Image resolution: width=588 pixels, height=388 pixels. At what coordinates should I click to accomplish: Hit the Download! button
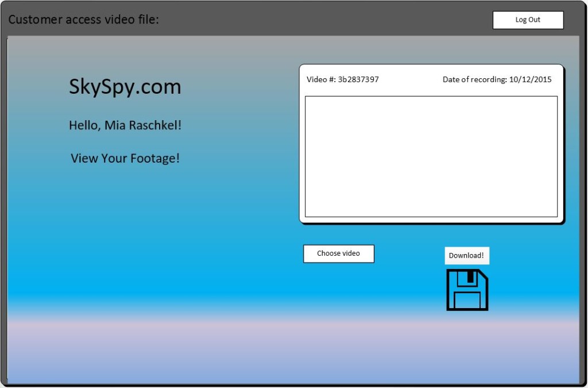466,256
